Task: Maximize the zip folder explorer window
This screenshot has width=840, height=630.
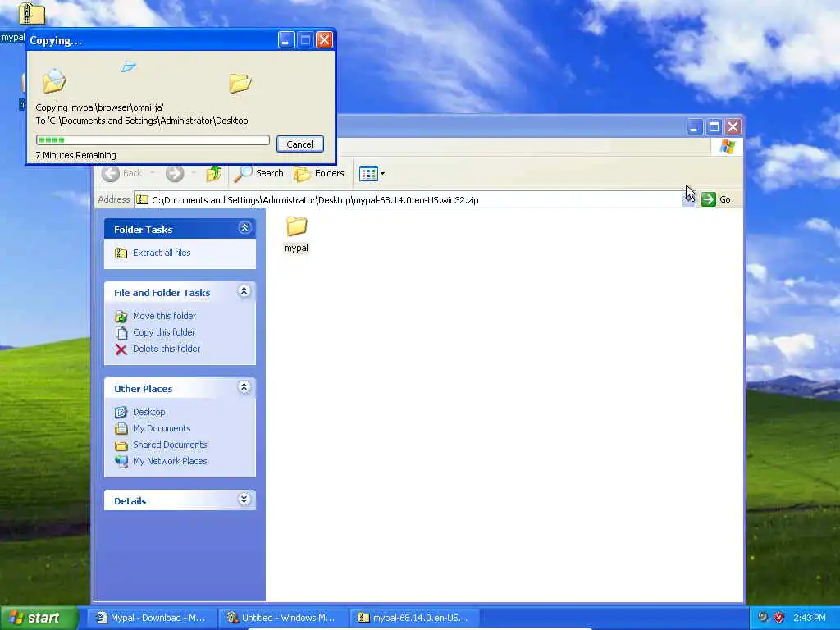Action: tap(714, 127)
